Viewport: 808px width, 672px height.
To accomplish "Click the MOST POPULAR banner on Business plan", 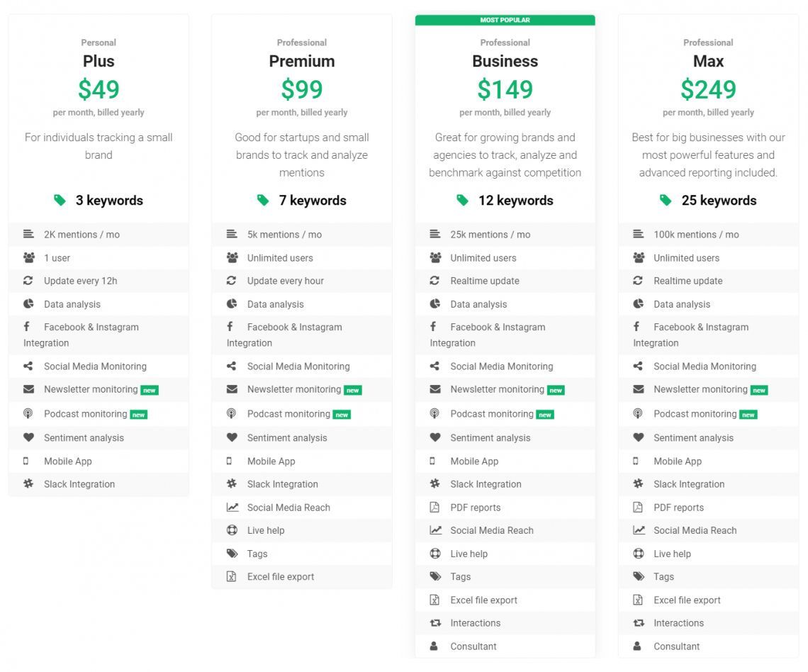I will (505, 20).
